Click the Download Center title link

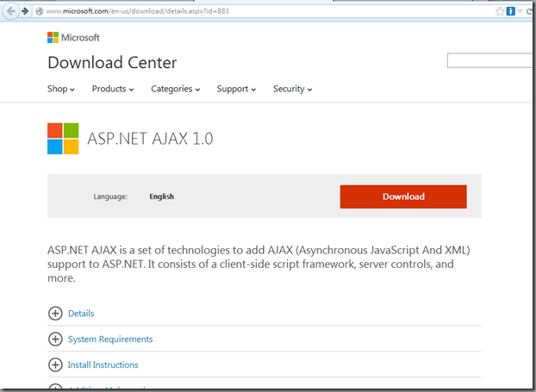[x=112, y=62]
